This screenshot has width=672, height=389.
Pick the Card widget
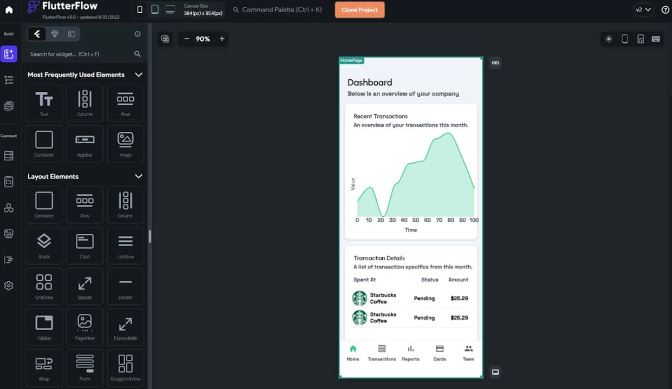click(x=85, y=245)
